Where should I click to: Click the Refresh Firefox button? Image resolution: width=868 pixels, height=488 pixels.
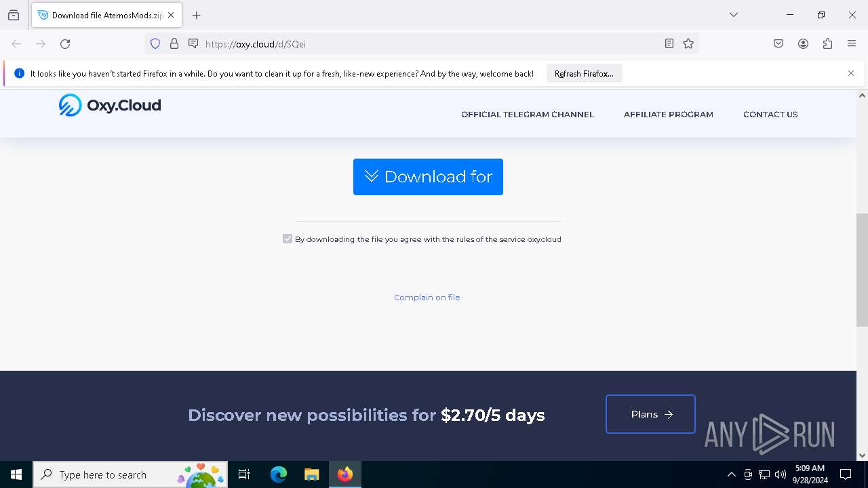(584, 74)
